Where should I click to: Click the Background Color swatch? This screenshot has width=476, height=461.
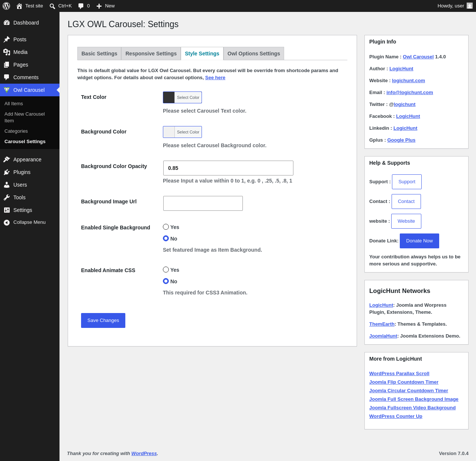click(169, 132)
